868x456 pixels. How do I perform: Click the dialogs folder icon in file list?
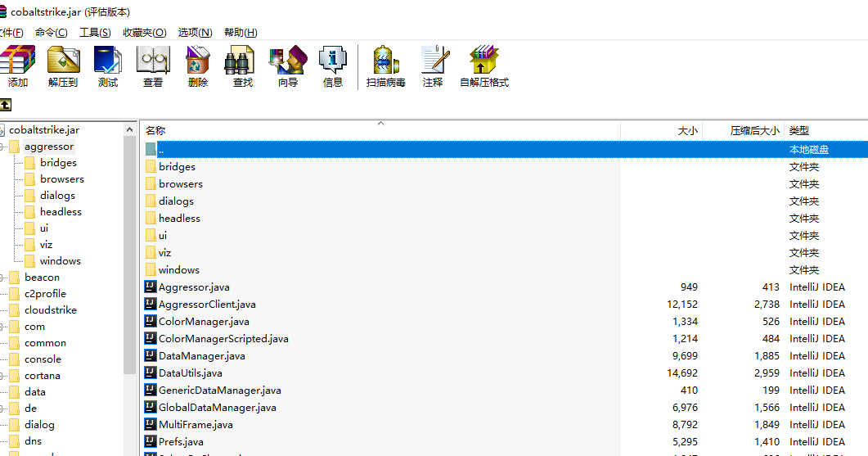pyautogui.click(x=151, y=201)
